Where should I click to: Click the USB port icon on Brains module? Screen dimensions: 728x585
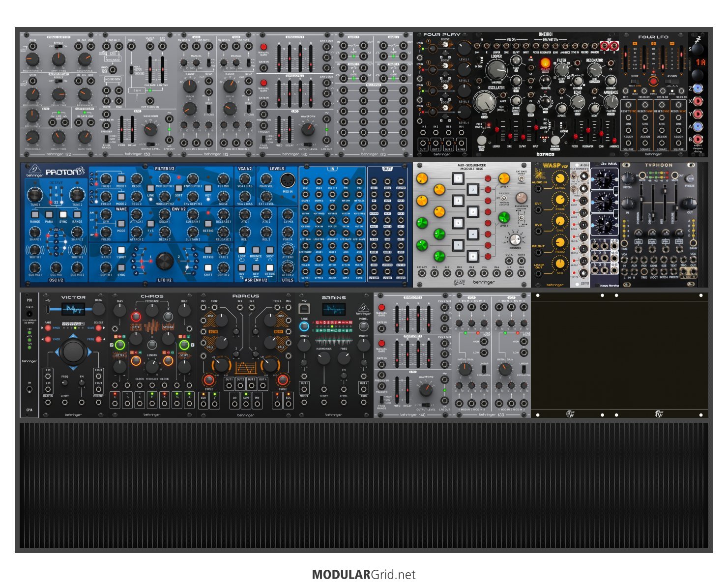[304, 309]
